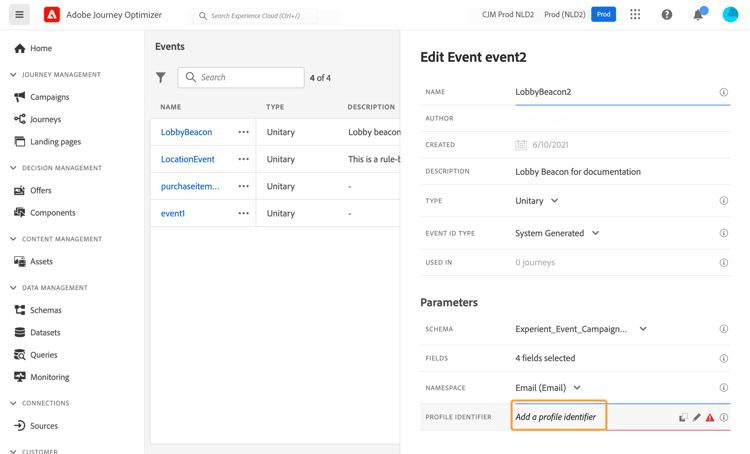This screenshot has width=750, height=454.
Task: Click the red warning triangle icon
Action: coord(710,418)
